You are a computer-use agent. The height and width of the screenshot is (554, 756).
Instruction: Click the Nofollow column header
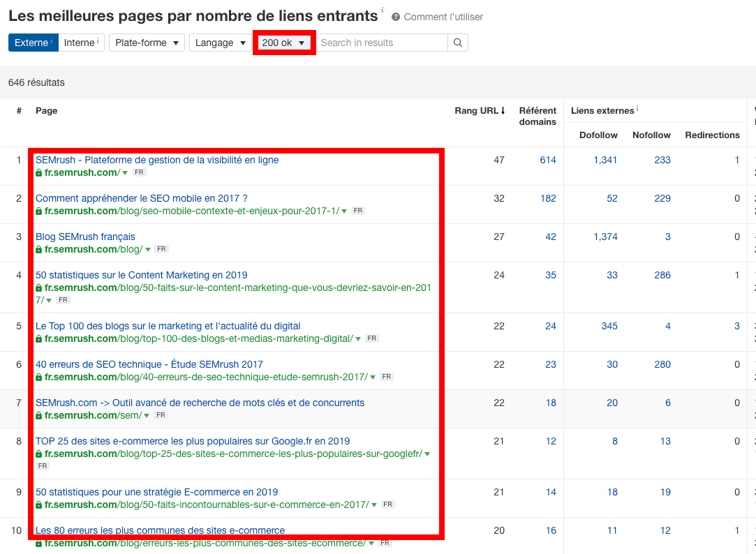(651, 135)
